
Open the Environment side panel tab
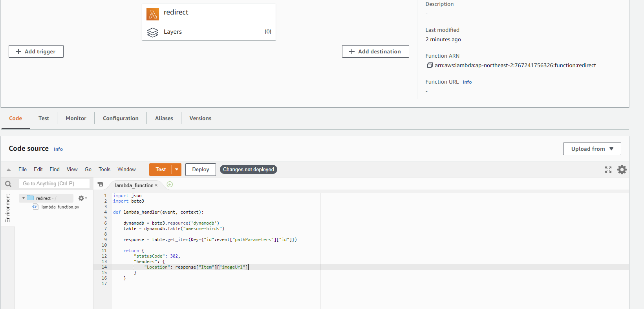(7, 208)
